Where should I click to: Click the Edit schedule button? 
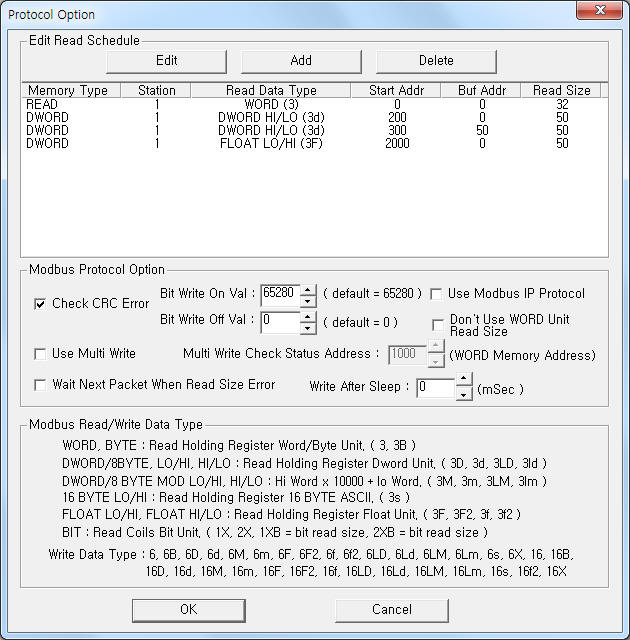pyautogui.click(x=166, y=60)
